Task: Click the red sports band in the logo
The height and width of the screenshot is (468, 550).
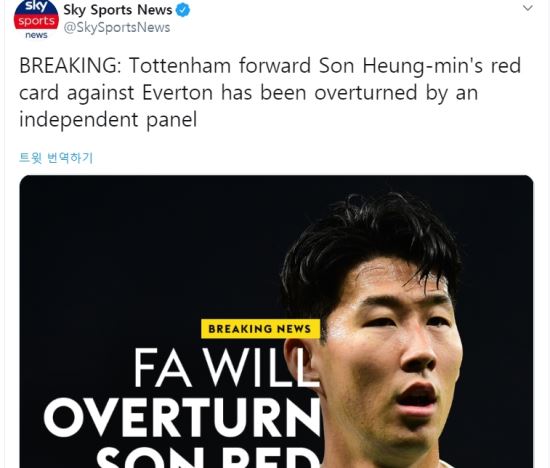Action: [36, 21]
